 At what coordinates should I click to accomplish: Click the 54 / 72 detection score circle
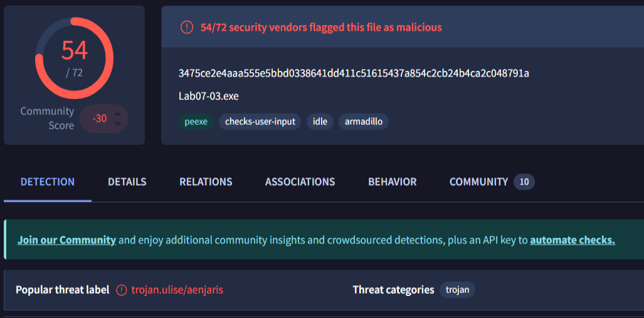75,58
